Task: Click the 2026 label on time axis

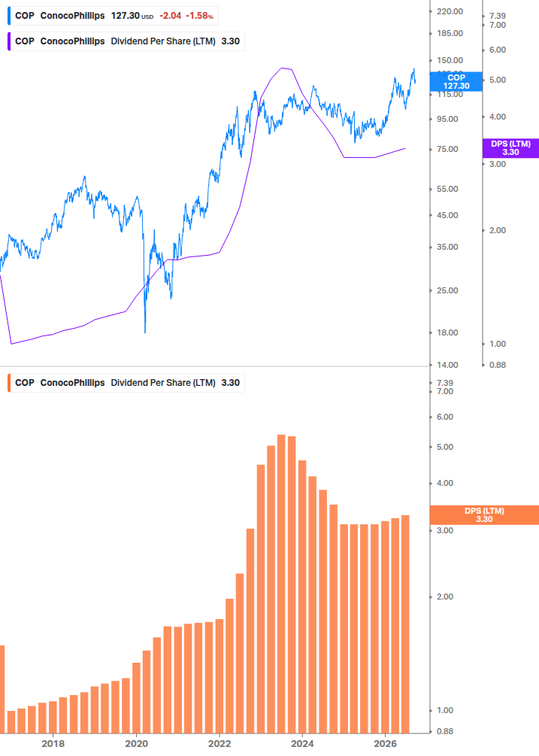Action: point(386,743)
